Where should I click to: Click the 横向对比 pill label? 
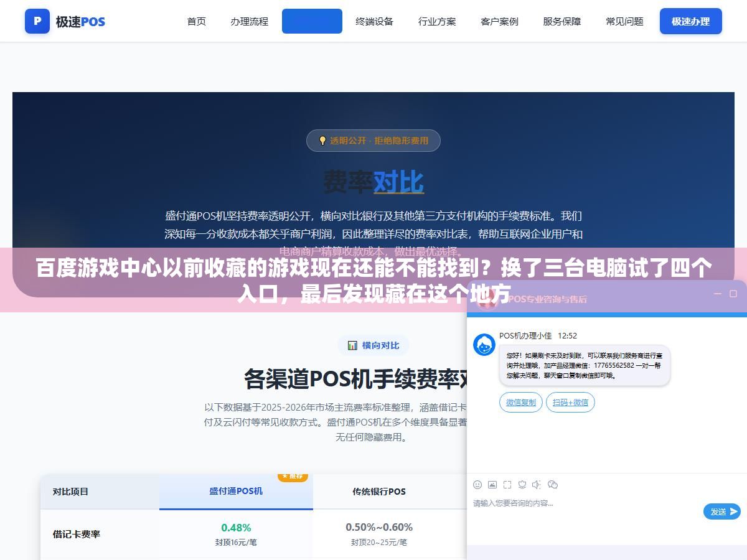(x=374, y=345)
